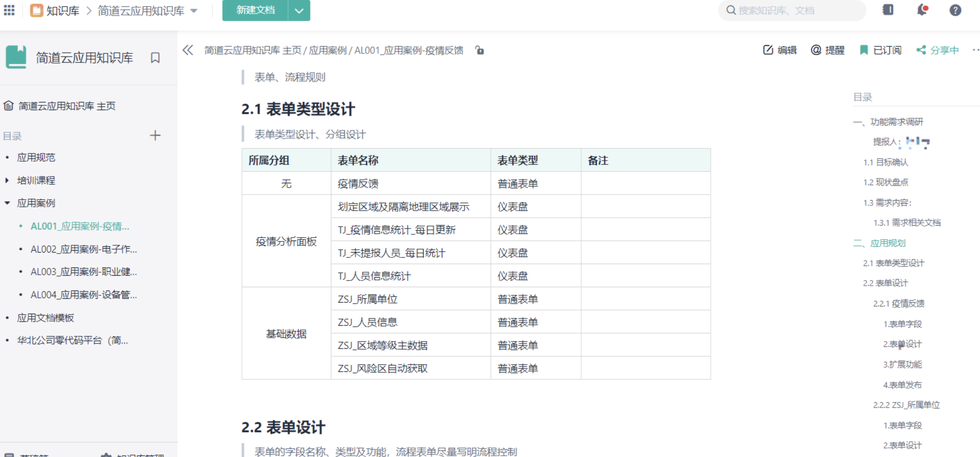Viewport: 980px width, 457px height.
Task: Click the 新建文档 button
Action: click(x=255, y=11)
